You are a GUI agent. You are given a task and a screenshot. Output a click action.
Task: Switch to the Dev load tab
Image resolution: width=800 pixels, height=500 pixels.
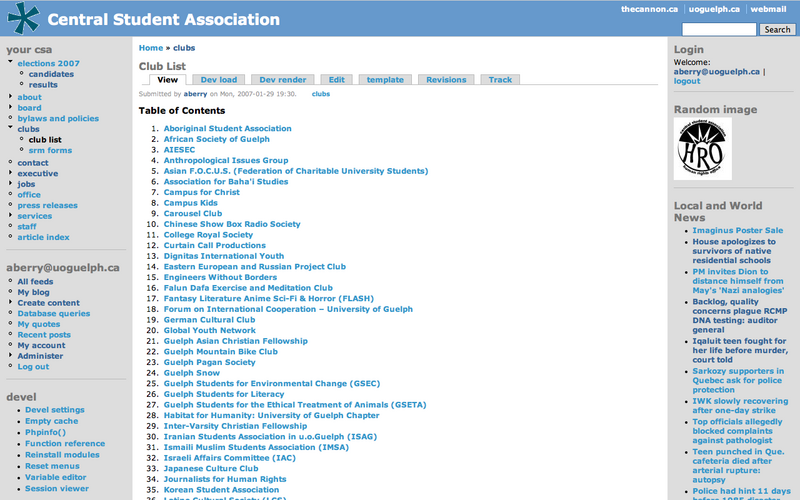click(x=219, y=80)
